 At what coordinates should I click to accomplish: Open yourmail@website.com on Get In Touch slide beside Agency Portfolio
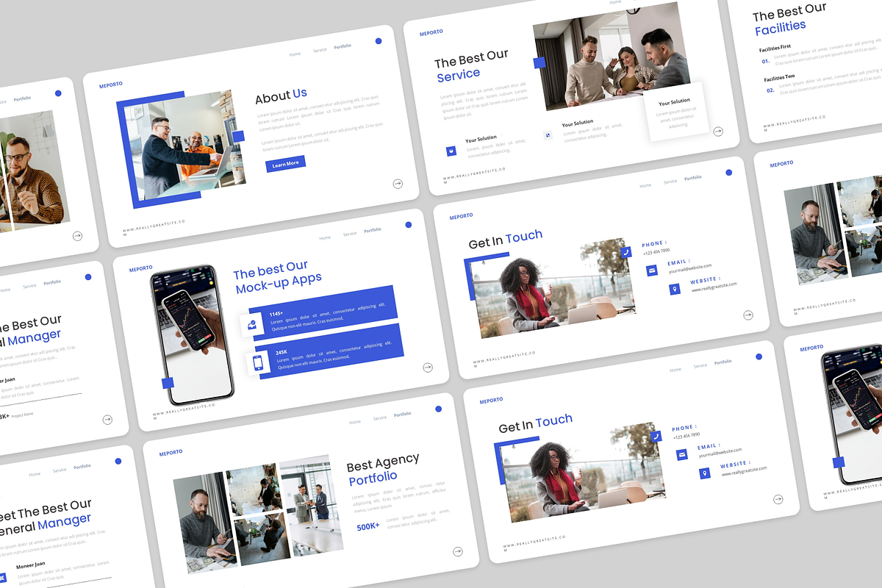point(720,452)
